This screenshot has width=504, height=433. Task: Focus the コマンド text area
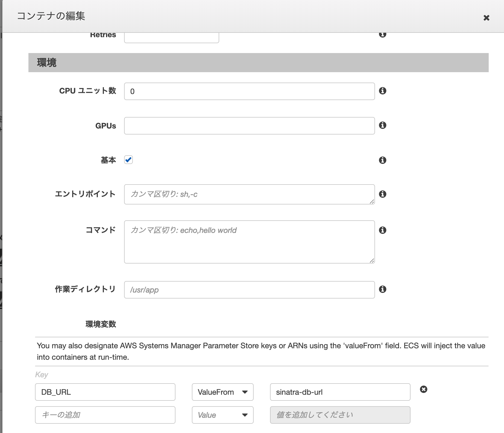pyautogui.click(x=249, y=242)
